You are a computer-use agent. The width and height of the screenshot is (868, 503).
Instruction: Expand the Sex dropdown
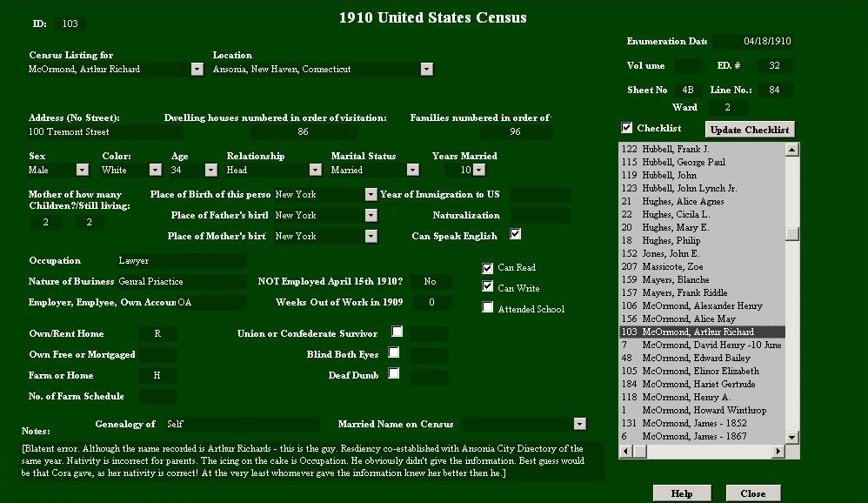(82, 170)
